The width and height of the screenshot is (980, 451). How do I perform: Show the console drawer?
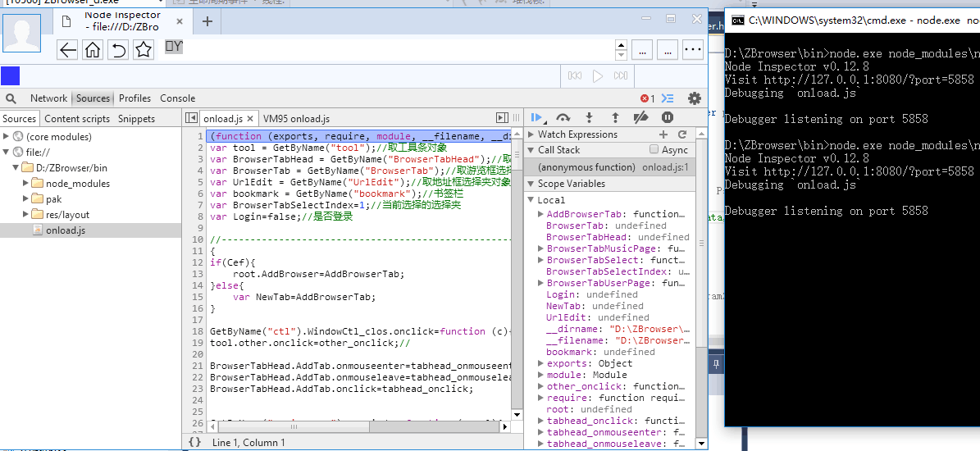(x=668, y=98)
